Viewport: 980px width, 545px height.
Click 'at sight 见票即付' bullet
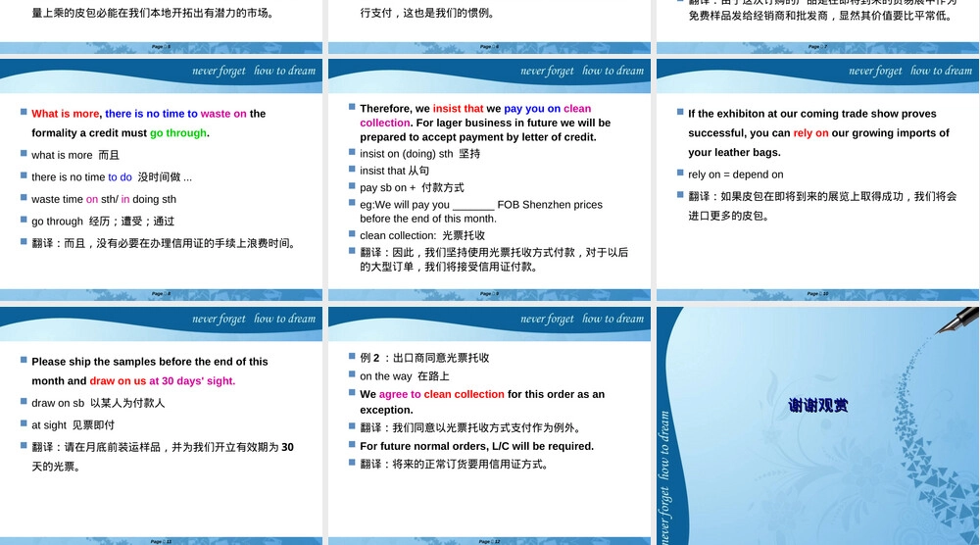pos(73,425)
